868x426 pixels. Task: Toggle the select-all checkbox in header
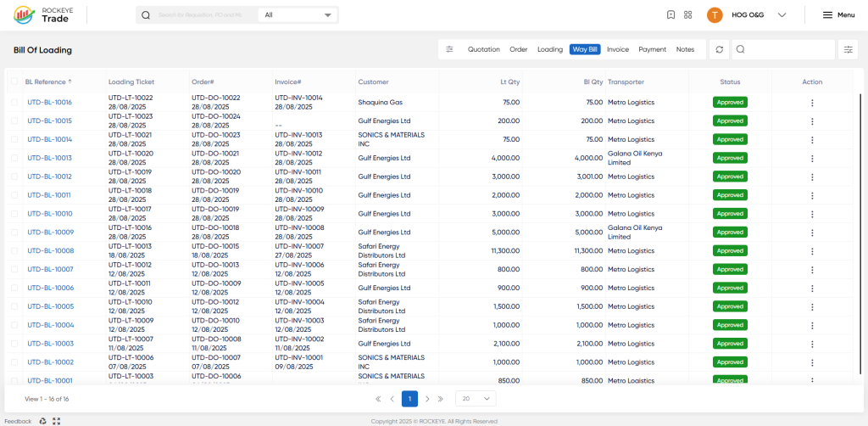pos(14,81)
